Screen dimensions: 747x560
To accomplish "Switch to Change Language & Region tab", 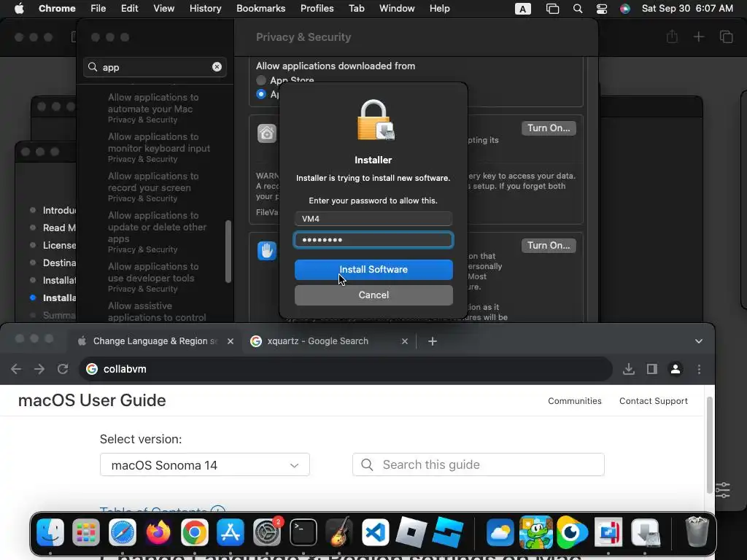I will (156, 341).
